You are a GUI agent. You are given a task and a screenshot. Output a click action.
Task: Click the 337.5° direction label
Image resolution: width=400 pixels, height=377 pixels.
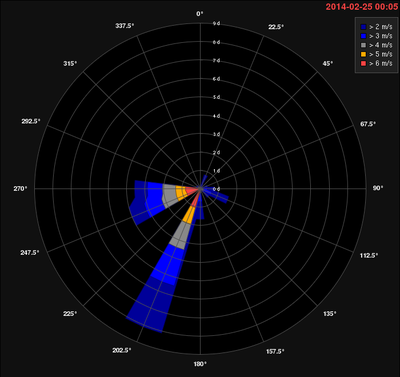click(x=125, y=26)
